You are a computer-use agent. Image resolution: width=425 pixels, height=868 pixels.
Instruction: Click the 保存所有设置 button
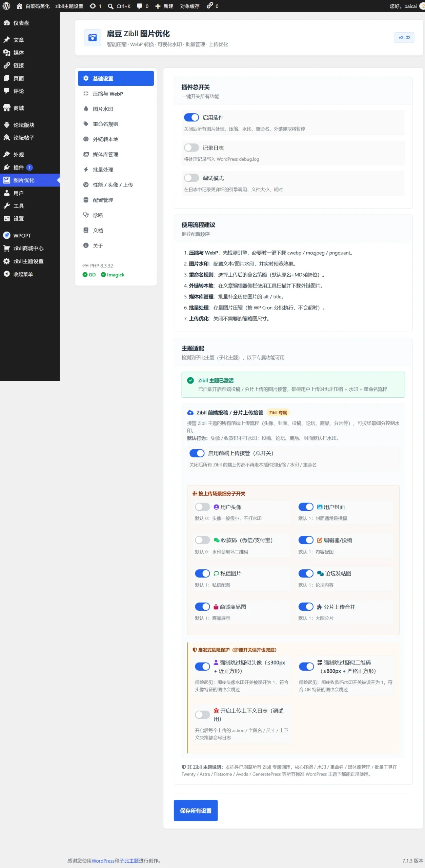tap(196, 811)
